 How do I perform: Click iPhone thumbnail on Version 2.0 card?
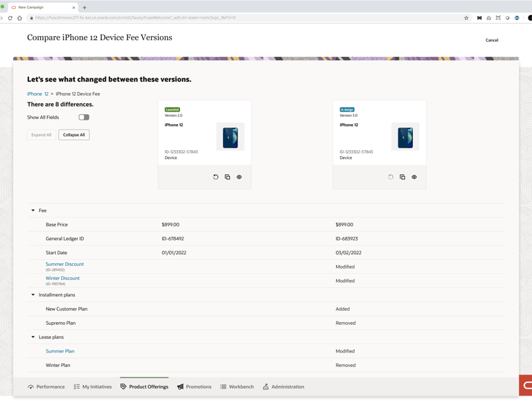[x=230, y=136]
